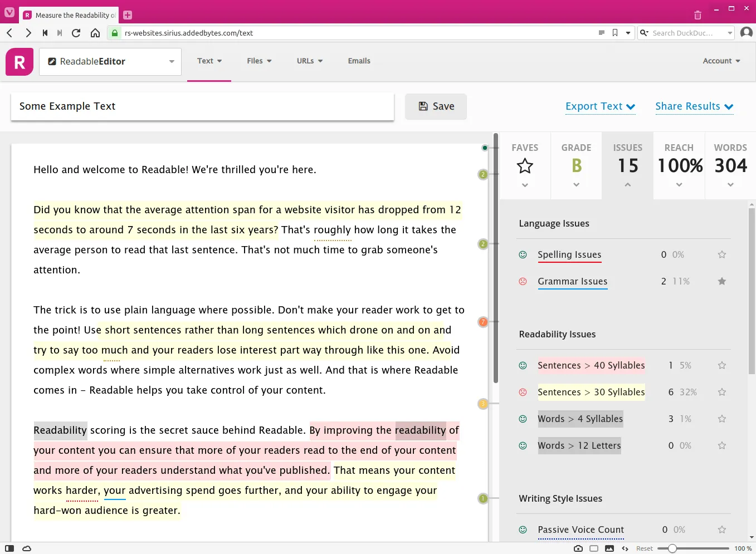This screenshot has height=554, width=756.
Task: Open page actions code icon
Action: tap(625, 548)
